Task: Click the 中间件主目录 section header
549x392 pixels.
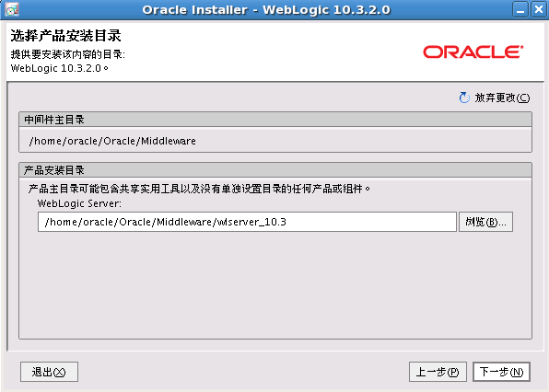Action: tap(275, 120)
